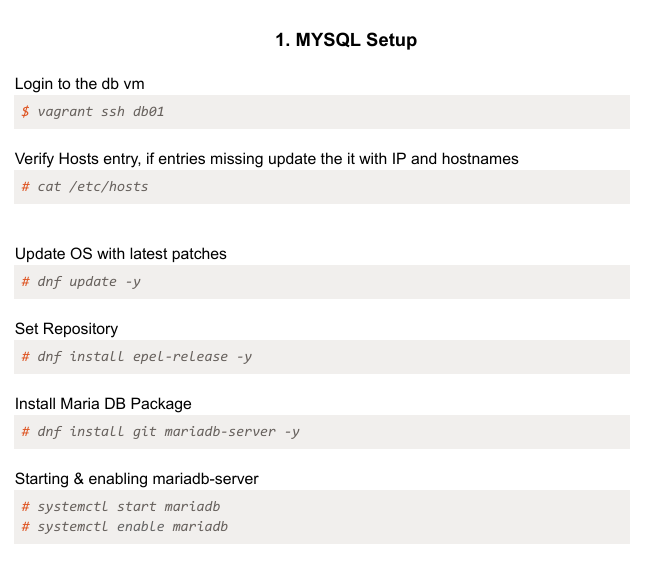Click hash prompt before git mariadb-server install
Image resolution: width=663 pixels, height=570 pixels.
click(25, 432)
